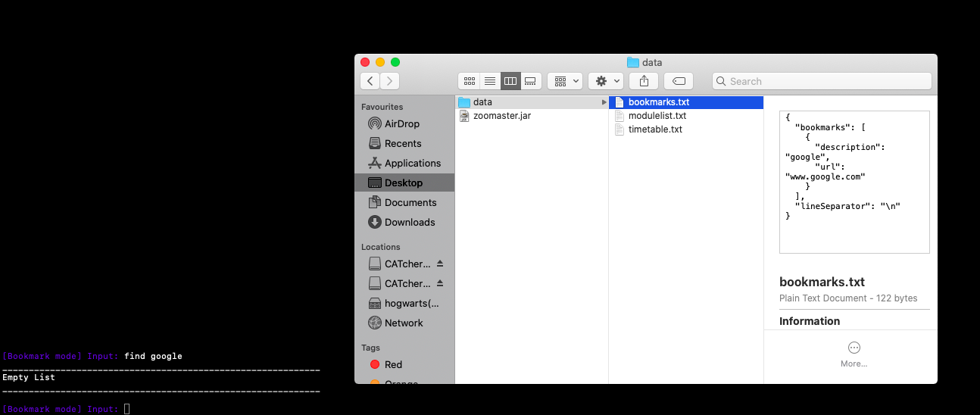The height and width of the screenshot is (415, 980).
Task: Click the Desktop icon in sidebar
Action: [x=374, y=183]
